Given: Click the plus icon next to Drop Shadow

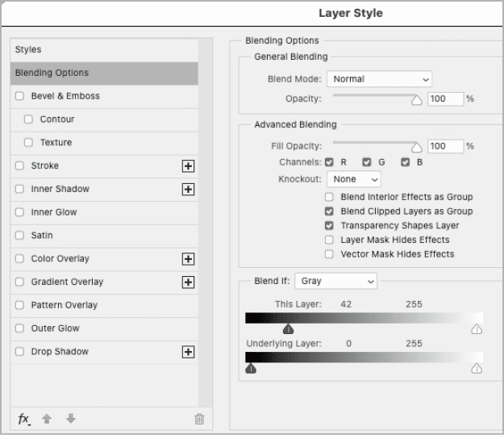Looking at the screenshot, I should pyautogui.click(x=188, y=352).
